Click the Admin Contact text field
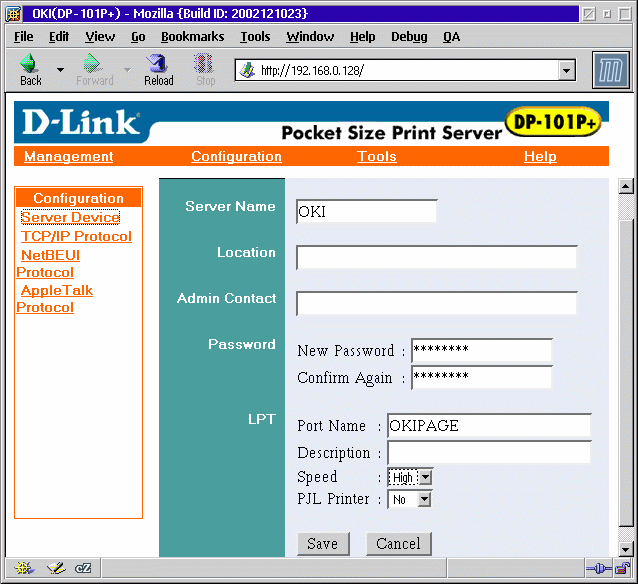This screenshot has width=638, height=584. click(x=437, y=303)
